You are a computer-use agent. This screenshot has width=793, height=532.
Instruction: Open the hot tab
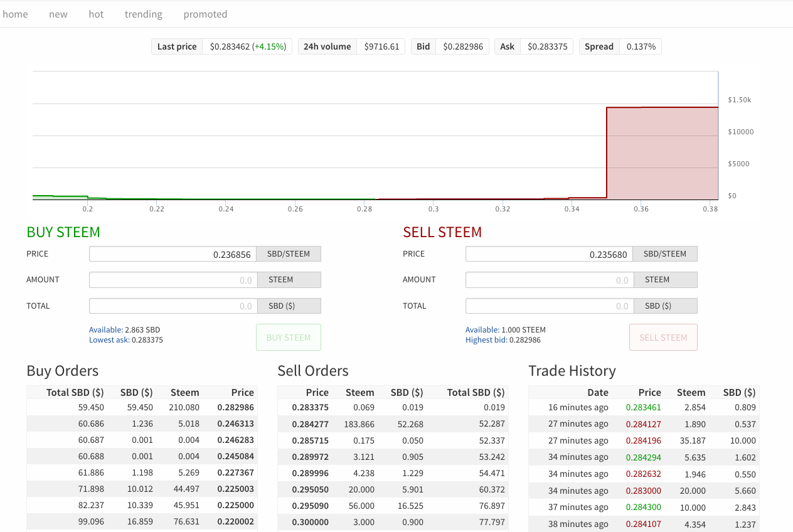tap(96, 14)
